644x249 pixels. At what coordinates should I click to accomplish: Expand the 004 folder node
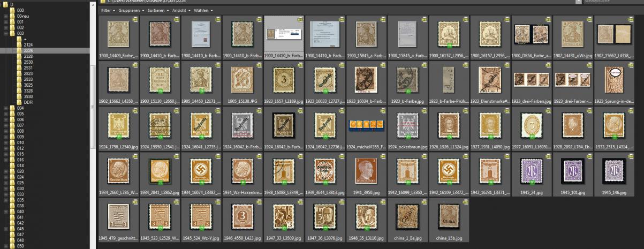click(6, 108)
